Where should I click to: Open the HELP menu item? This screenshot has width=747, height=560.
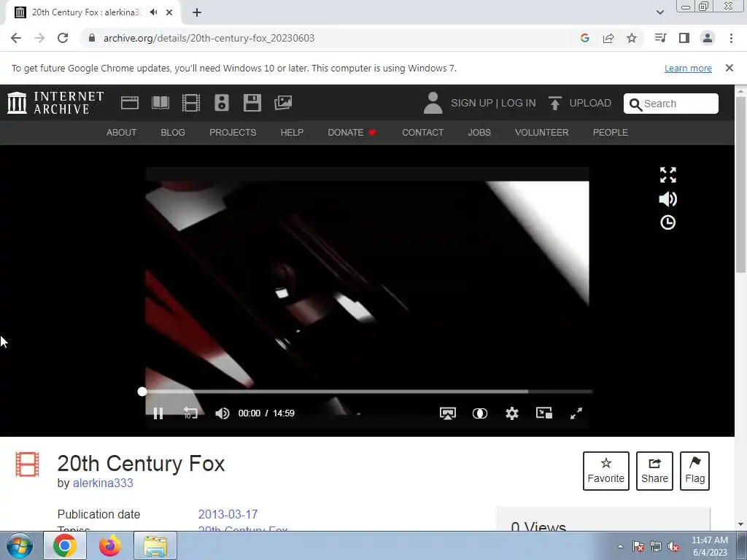pos(292,133)
